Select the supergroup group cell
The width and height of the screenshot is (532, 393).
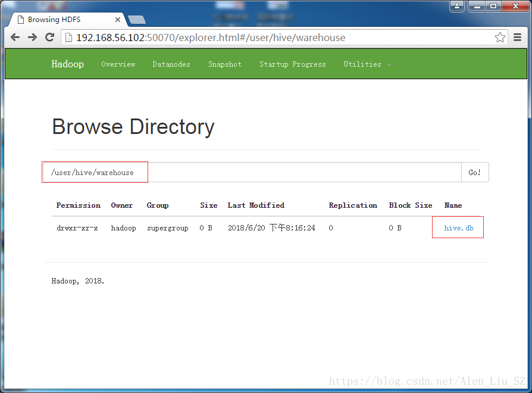click(168, 228)
